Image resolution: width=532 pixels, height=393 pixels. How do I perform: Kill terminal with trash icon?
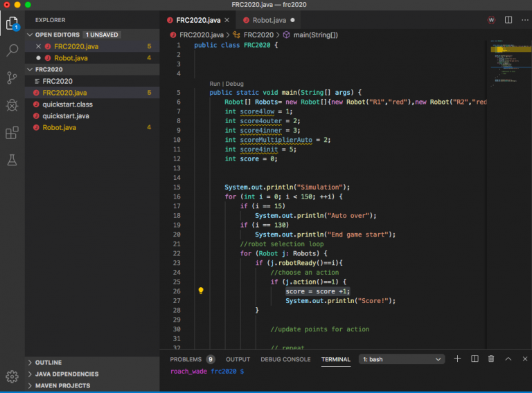tap(491, 359)
